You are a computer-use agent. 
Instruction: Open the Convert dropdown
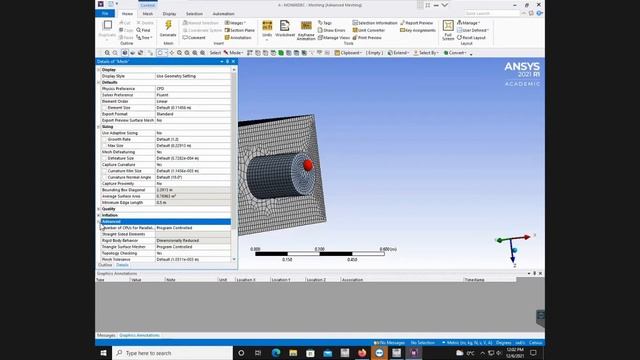[x=455, y=53]
